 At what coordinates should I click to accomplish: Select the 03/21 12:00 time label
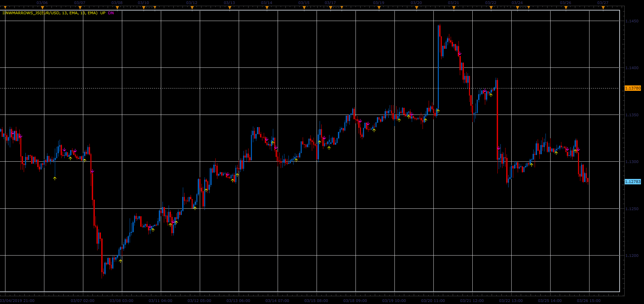point(472,301)
